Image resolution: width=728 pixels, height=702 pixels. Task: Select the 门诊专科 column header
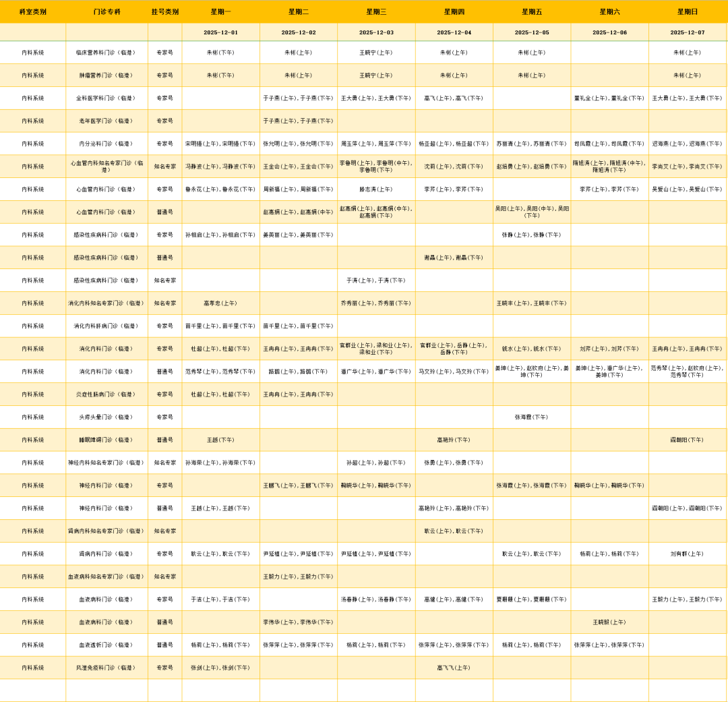click(107, 11)
